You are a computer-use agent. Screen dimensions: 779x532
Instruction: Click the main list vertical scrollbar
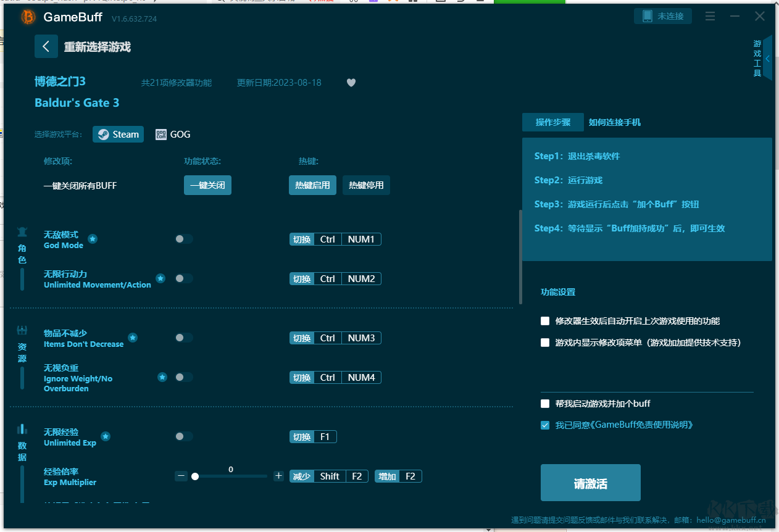(x=520, y=257)
